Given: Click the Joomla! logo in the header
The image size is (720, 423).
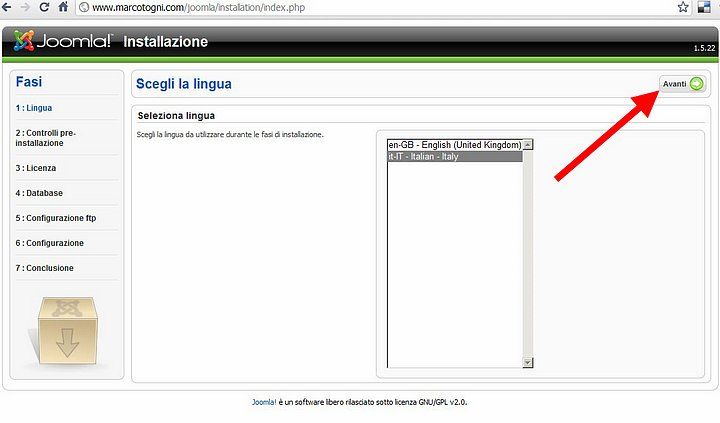Looking at the screenshot, I should pyautogui.click(x=62, y=41).
